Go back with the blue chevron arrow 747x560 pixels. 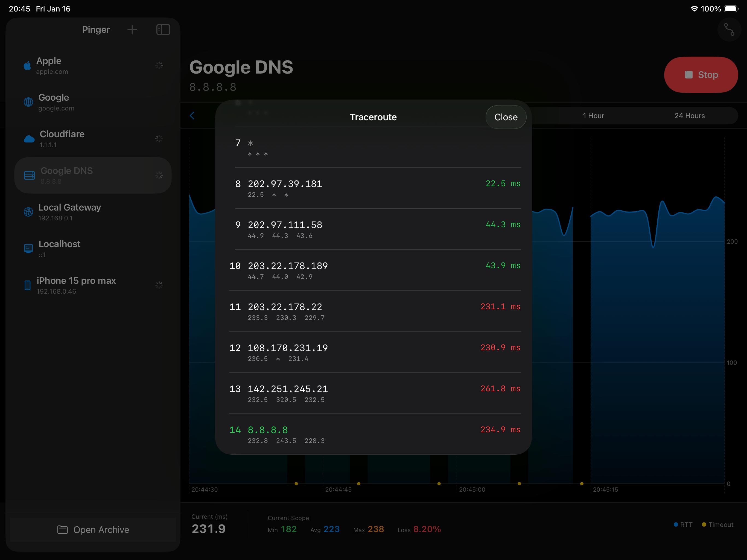click(x=192, y=116)
